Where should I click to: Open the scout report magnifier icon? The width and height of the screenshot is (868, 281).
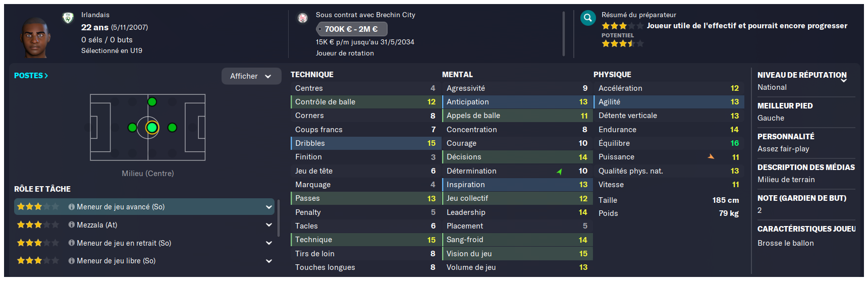pyautogui.click(x=588, y=18)
